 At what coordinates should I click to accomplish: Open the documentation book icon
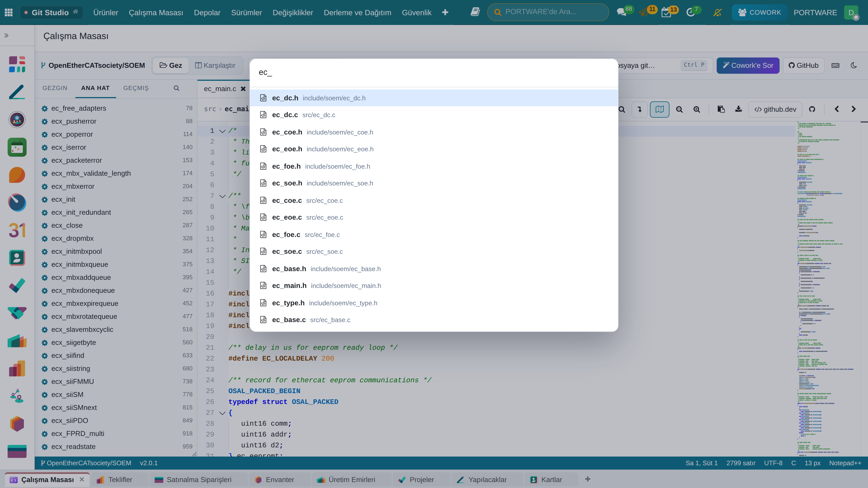point(475,12)
